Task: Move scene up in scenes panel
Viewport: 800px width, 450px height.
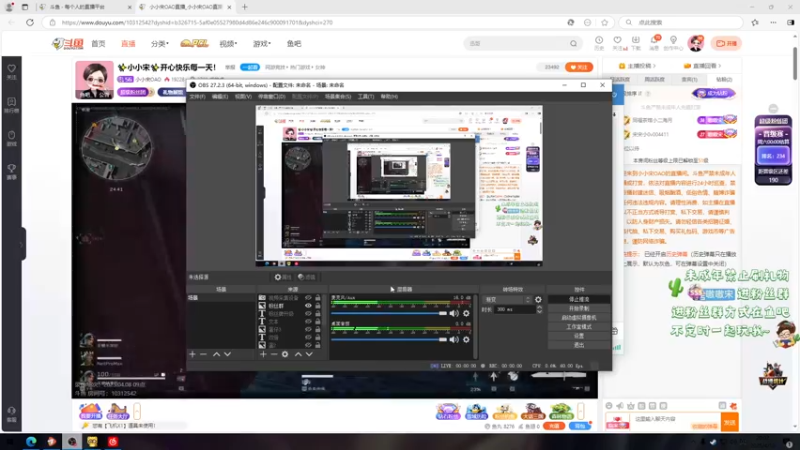Action: tap(216, 354)
